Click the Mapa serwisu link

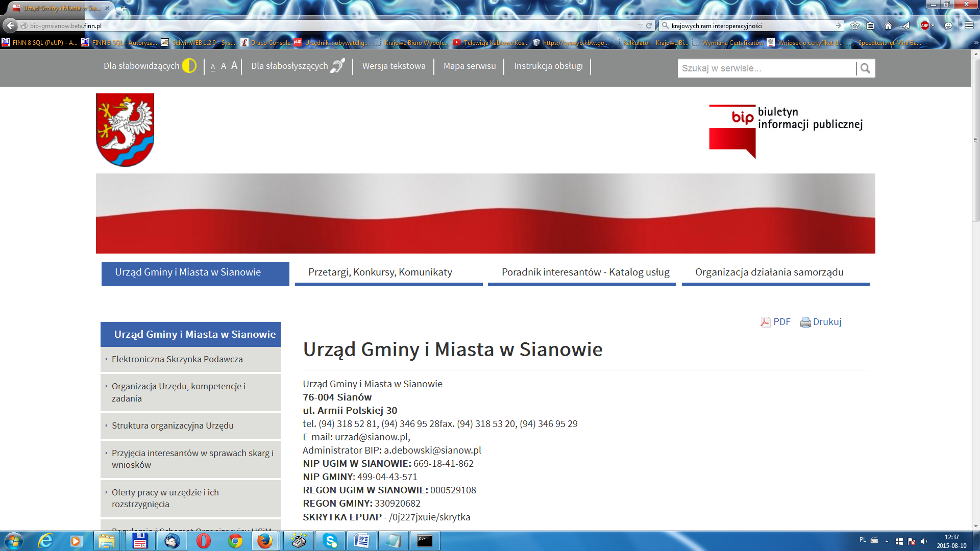click(469, 66)
